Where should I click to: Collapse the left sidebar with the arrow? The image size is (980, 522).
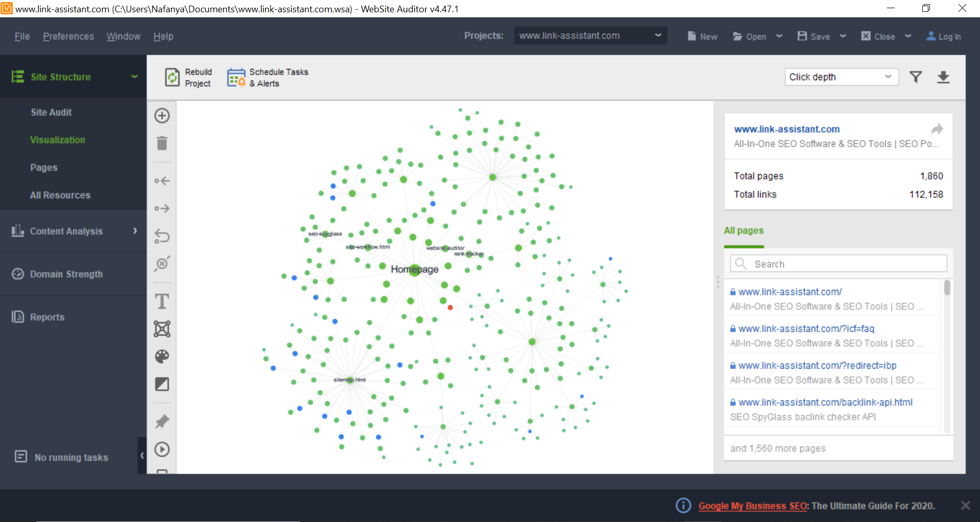pyautogui.click(x=142, y=455)
